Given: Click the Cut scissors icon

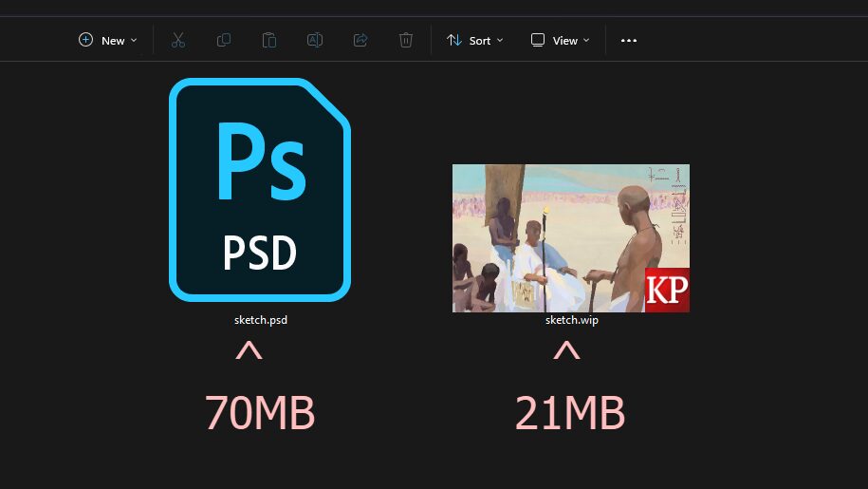Looking at the screenshot, I should click(x=178, y=40).
